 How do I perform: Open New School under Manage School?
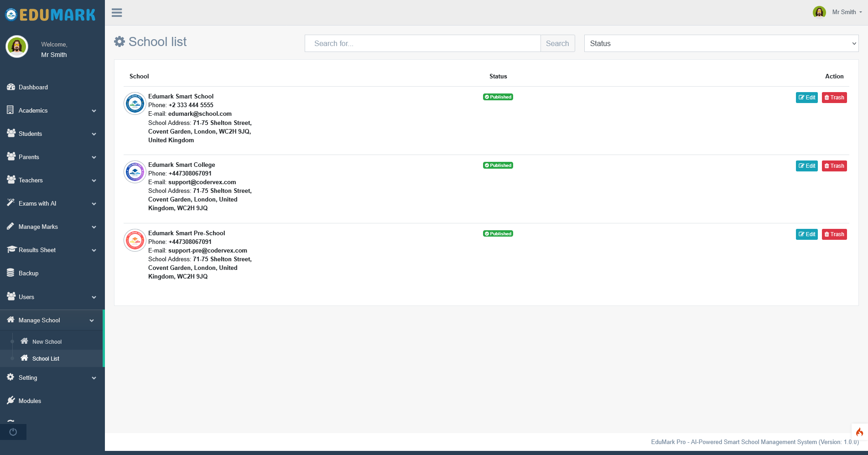[47, 341]
